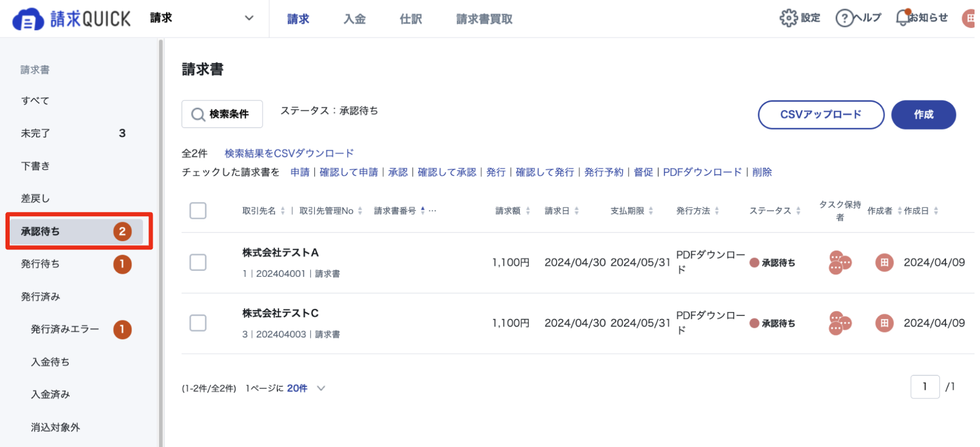Screen dimensions: 980x447
Task: Click the creator avatar in the 株式会社テストC row
Action: (x=884, y=323)
